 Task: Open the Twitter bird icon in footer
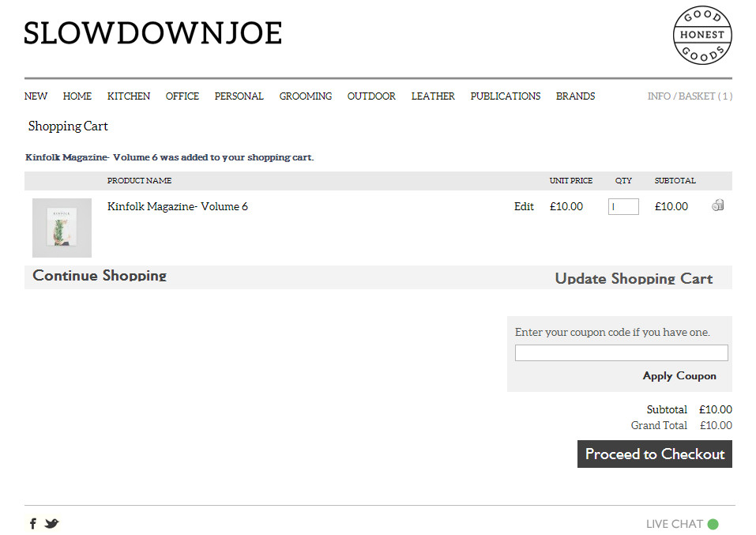coord(51,523)
